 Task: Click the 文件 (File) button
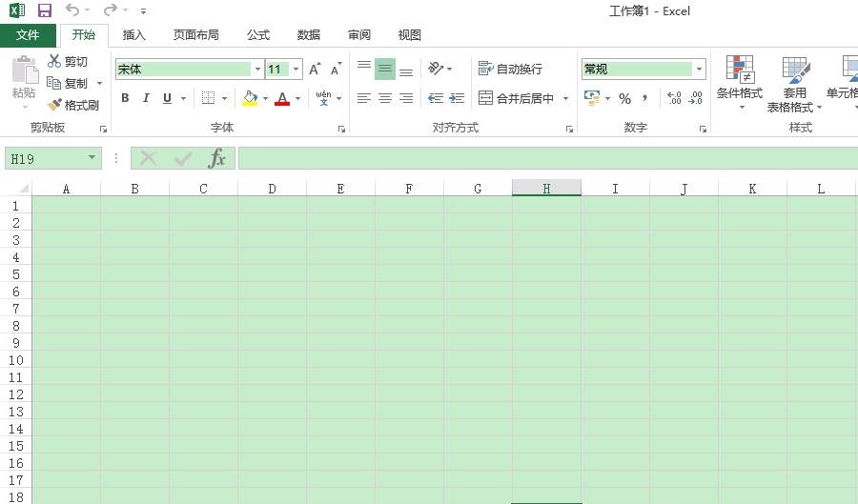pyautogui.click(x=28, y=35)
